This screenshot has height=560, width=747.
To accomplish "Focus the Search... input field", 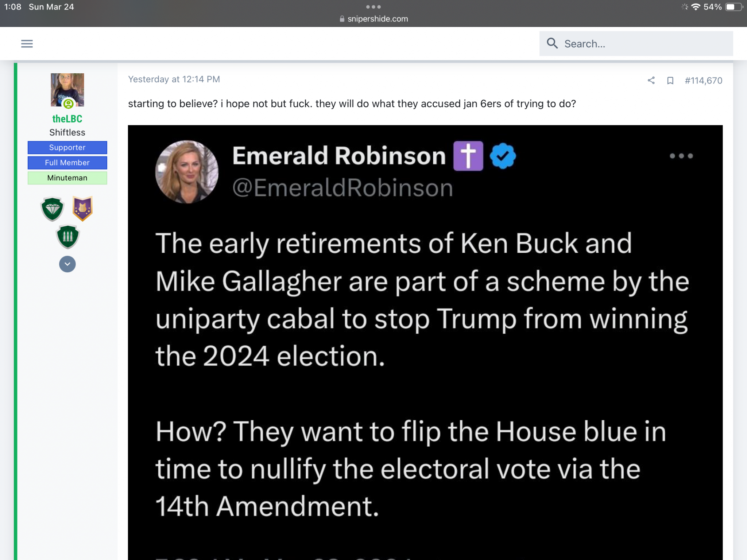I will coord(636,43).
